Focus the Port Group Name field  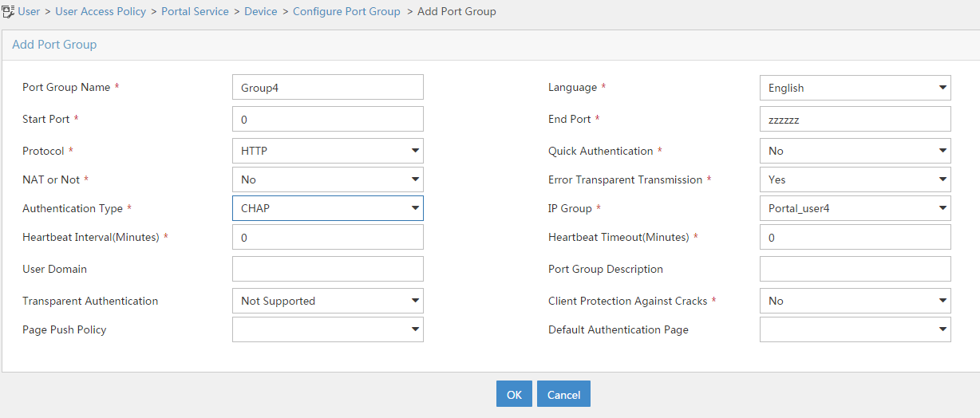tap(328, 88)
